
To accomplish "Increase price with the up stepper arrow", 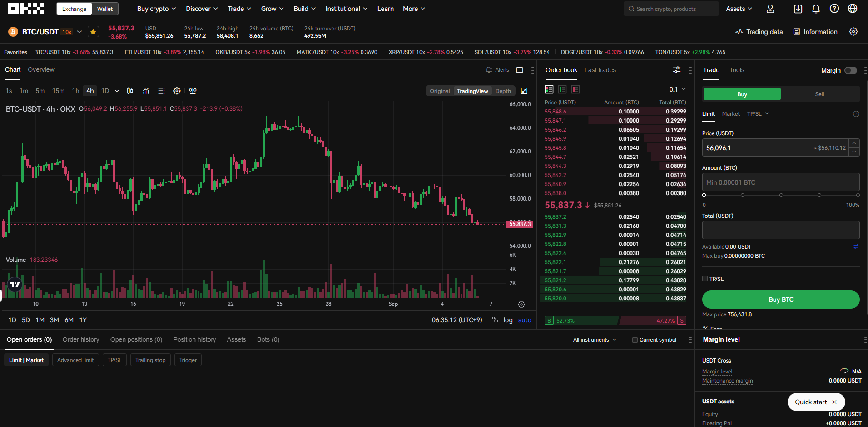I will (x=854, y=143).
